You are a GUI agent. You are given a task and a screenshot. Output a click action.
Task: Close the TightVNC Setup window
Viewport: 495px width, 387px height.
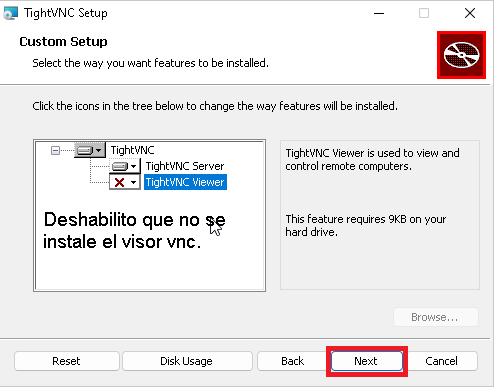(x=470, y=13)
